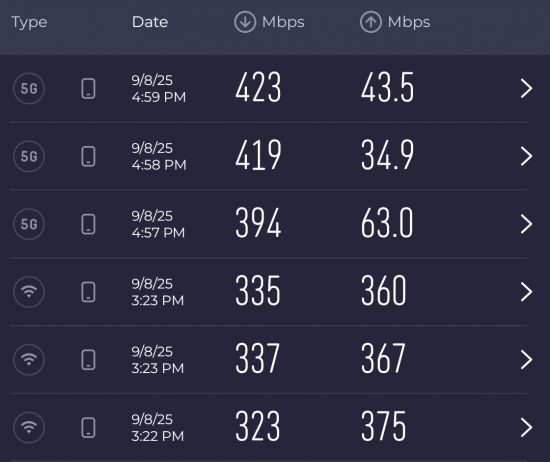
Task: Sort results by upload Mbps header
Action: (395, 22)
